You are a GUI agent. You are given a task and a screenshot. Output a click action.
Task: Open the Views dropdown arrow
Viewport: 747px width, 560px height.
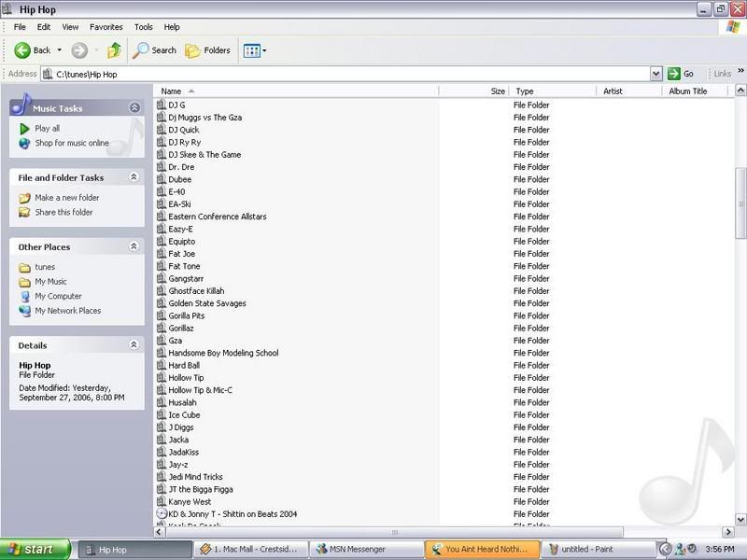[264, 50]
